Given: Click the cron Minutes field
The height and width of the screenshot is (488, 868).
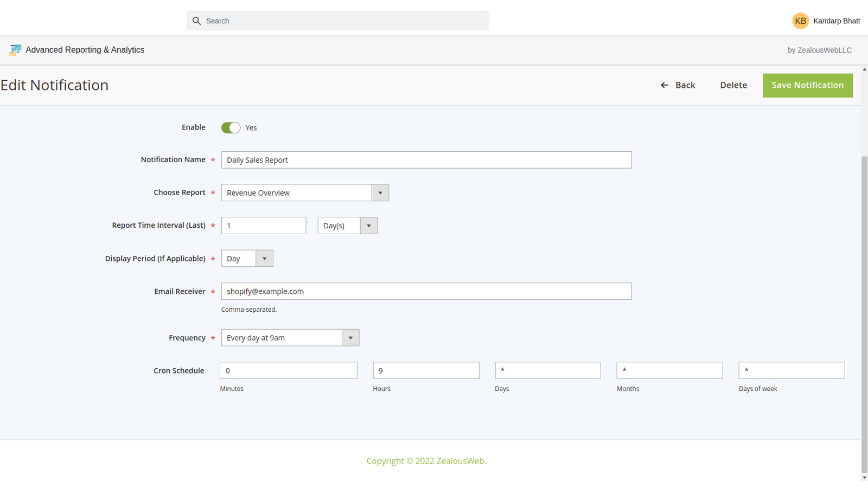Looking at the screenshot, I should click(288, 370).
